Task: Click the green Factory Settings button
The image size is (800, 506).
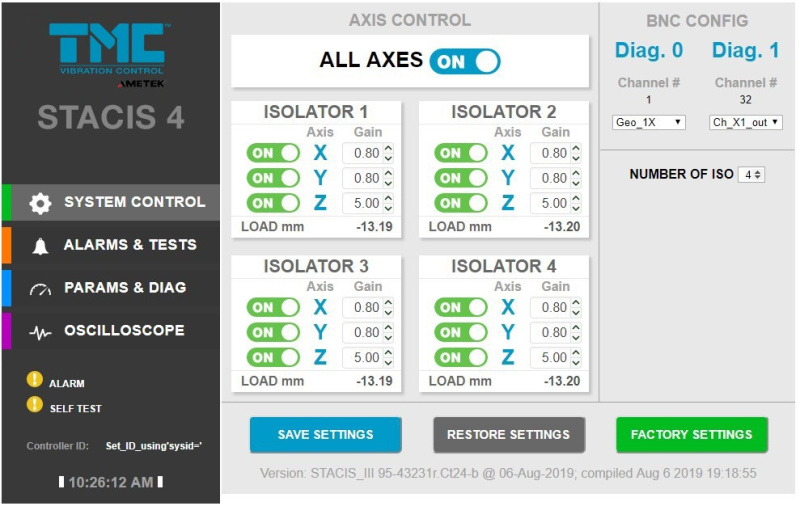Action: [x=692, y=435]
